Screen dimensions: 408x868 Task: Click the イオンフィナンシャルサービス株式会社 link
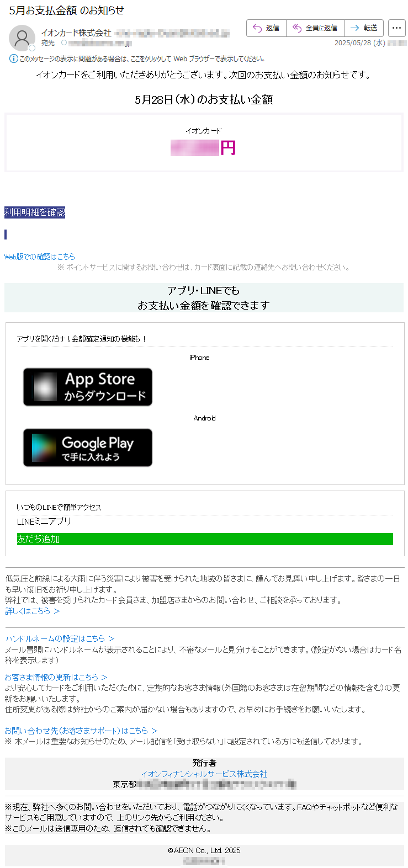(204, 774)
